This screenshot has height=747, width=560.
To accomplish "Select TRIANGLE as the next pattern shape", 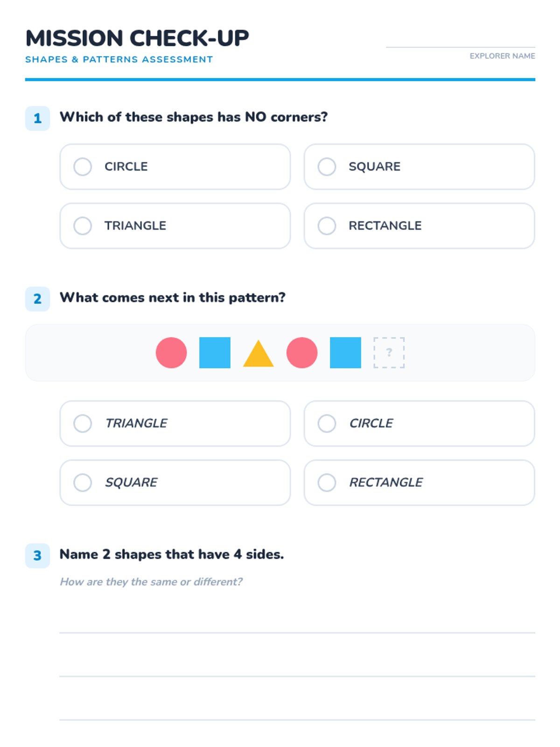I will 83,423.
